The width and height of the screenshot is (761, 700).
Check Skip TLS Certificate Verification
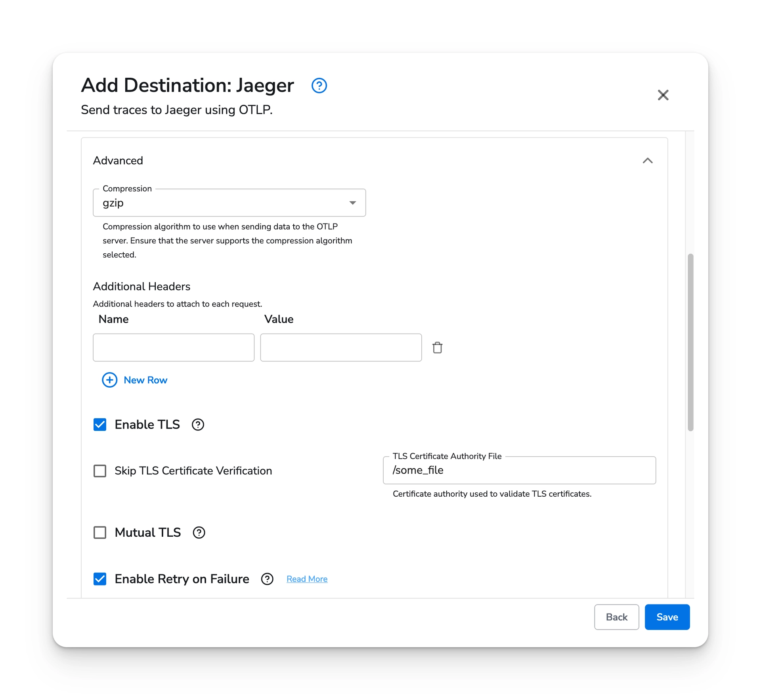[100, 470]
